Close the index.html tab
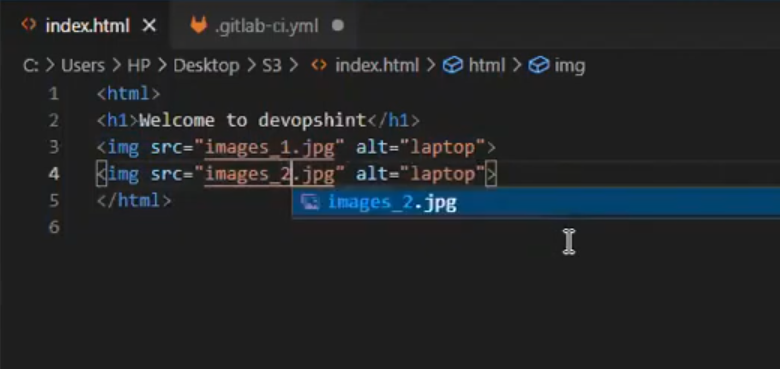Image resolution: width=780 pixels, height=369 pixels. (149, 26)
